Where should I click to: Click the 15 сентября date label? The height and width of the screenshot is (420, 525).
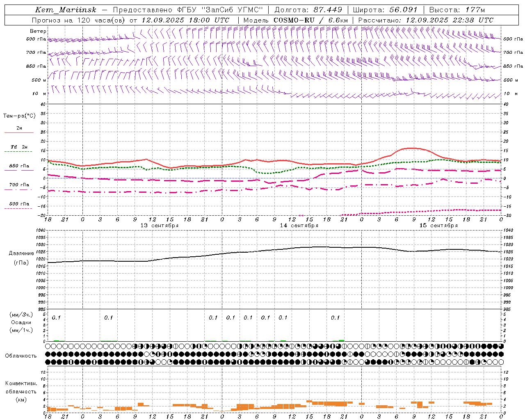pos(438,226)
